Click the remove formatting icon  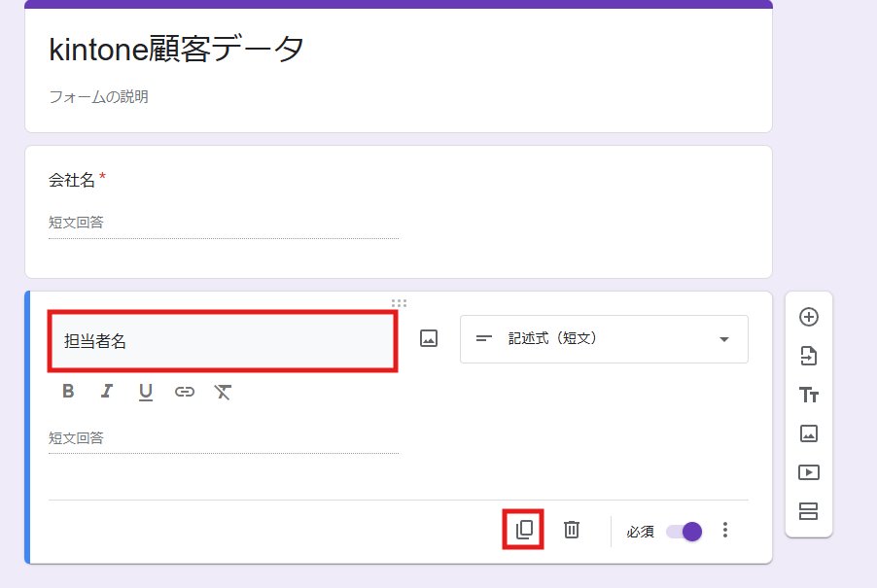[223, 392]
